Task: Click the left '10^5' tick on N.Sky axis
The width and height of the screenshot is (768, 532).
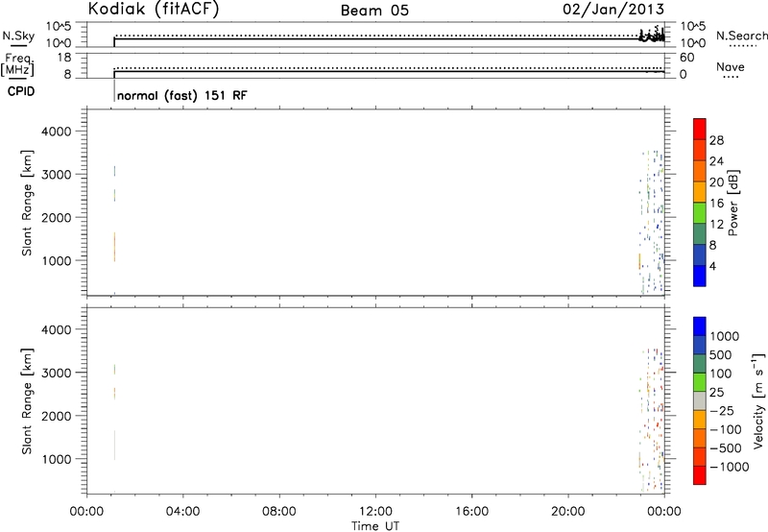Action: (59, 26)
